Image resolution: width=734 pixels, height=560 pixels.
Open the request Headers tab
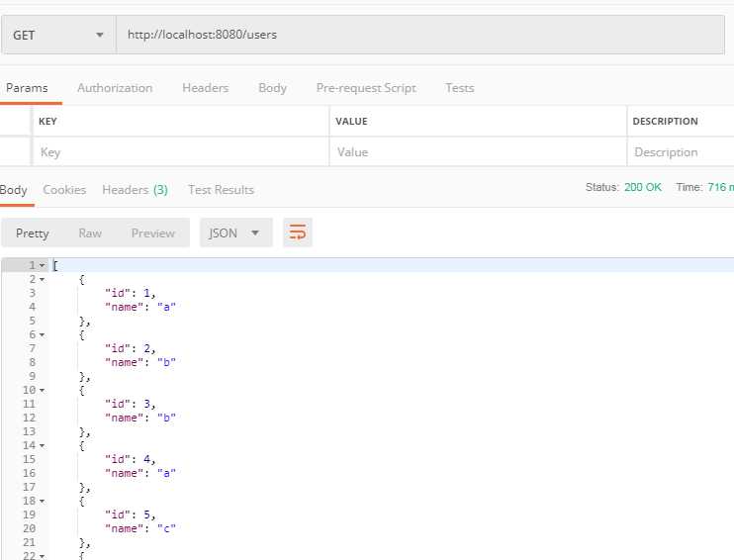(206, 88)
